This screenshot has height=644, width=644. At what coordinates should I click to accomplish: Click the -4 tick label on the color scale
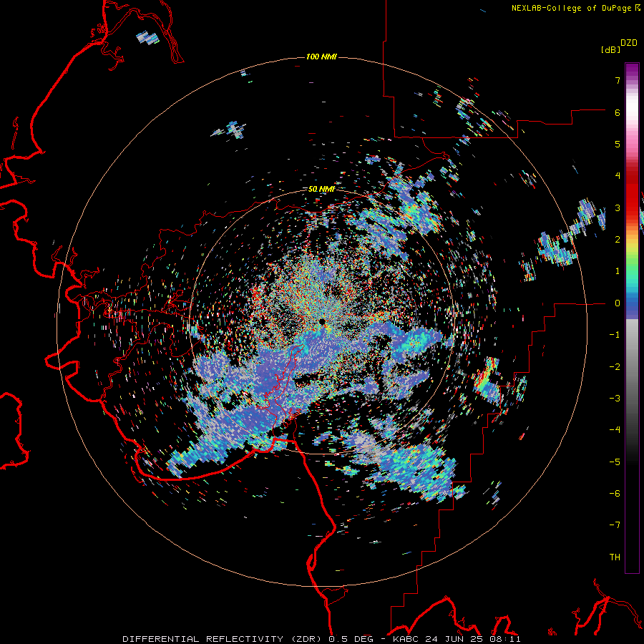pos(615,430)
